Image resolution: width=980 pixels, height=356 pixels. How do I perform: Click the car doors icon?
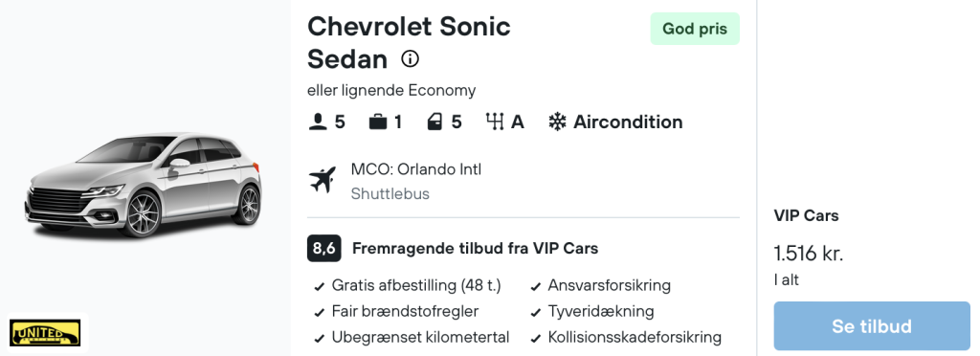434,122
